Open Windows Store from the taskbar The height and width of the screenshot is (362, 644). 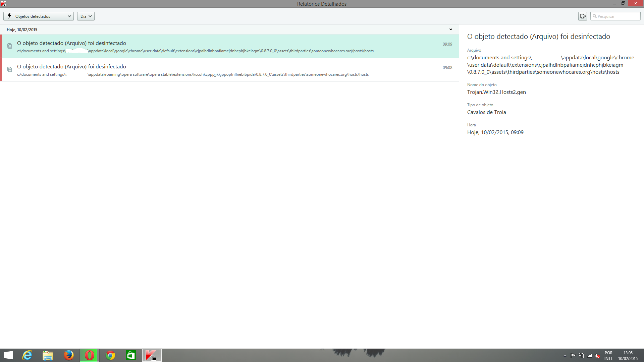pos(131,355)
